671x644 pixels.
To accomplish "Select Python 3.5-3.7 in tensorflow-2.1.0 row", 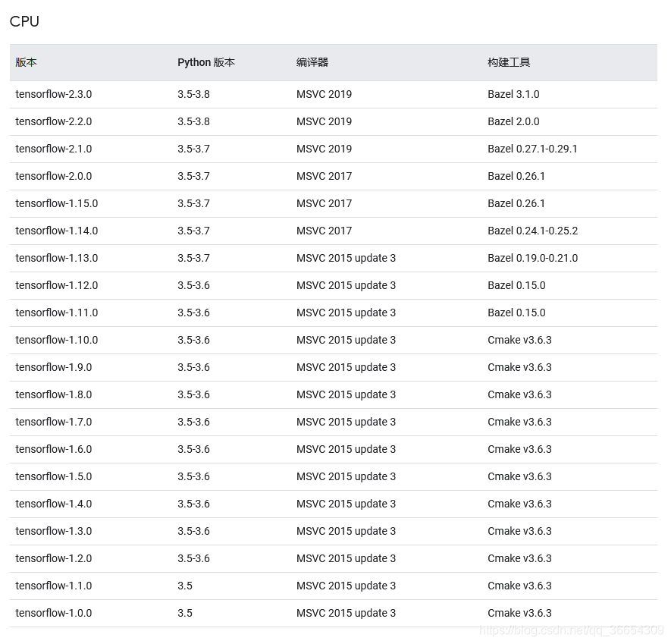I will click(x=193, y=149).
